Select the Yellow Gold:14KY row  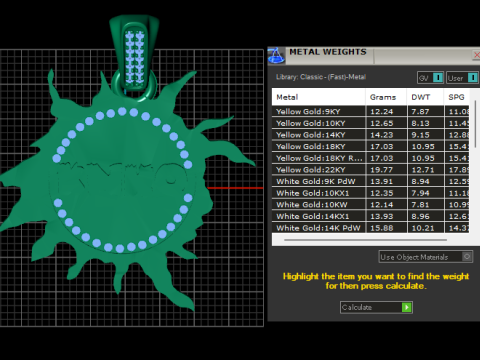click(x=371, y=135)
